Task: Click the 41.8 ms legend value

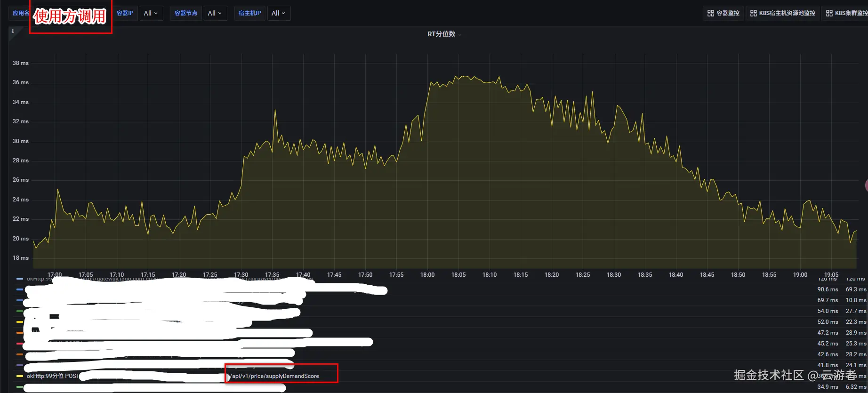Action: click(828, 365)
